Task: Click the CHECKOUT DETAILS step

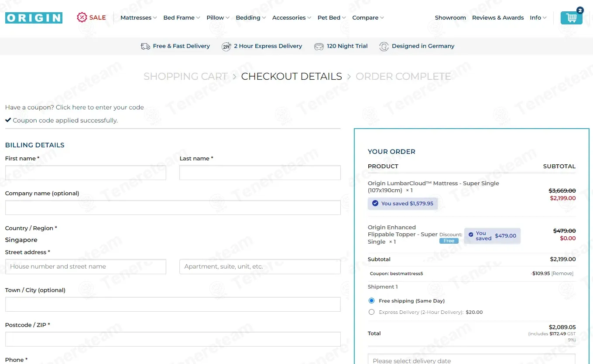Action: click(x=291, y=76)
